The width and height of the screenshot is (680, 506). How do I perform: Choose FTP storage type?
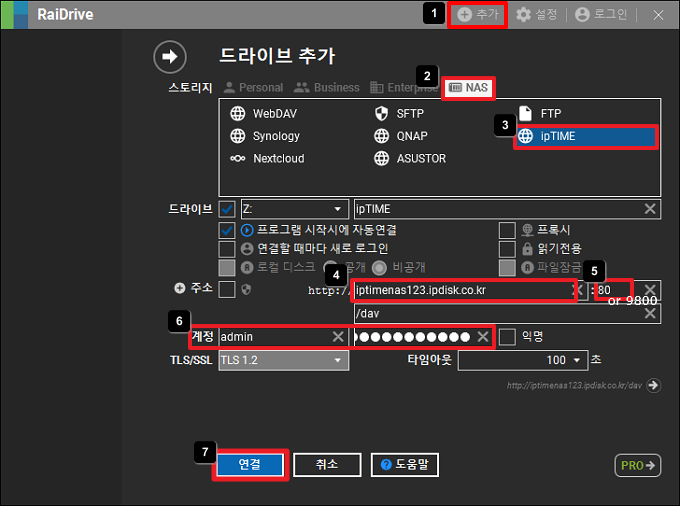coord(539,114)
